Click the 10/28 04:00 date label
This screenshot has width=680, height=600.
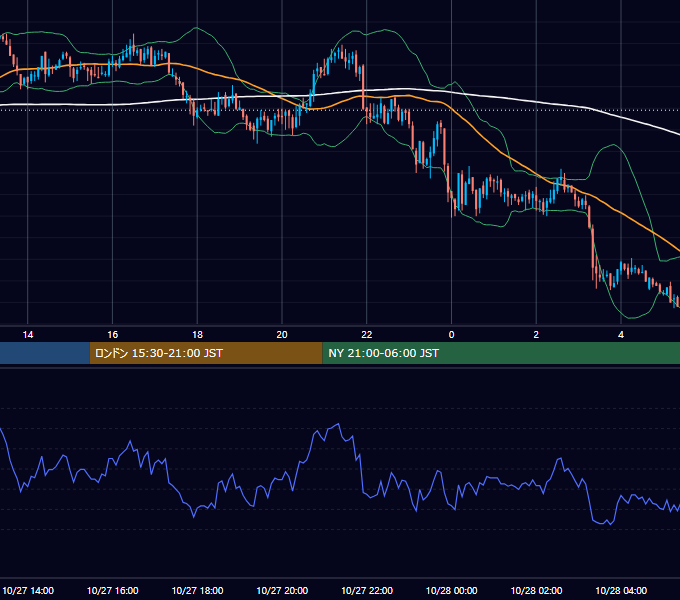point(621,590)
